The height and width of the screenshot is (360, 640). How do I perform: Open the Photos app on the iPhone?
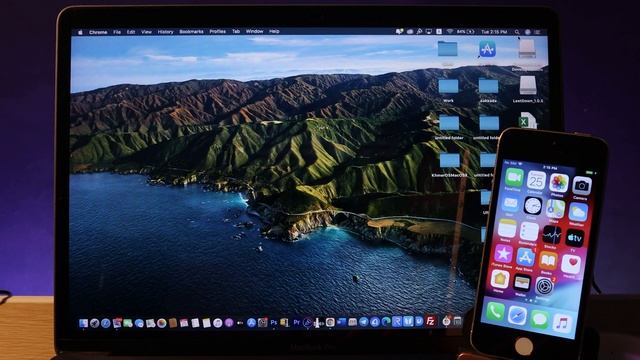(x=558, y=183)
